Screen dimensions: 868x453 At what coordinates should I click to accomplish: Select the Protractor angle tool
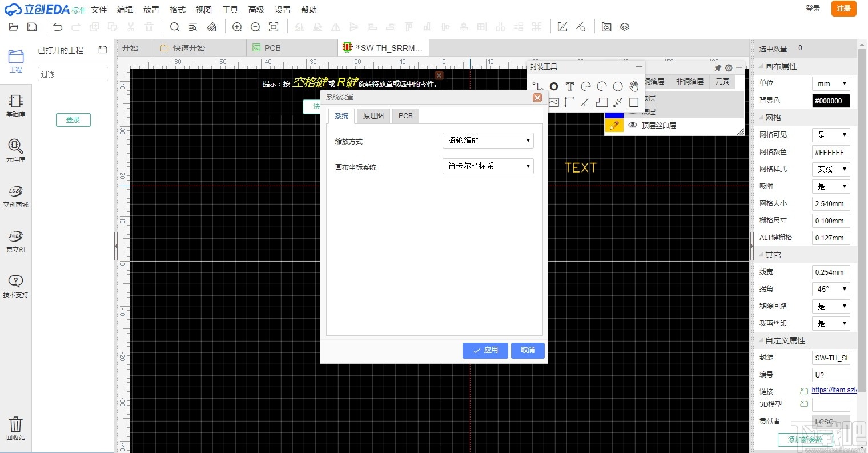tap(586, 102)
